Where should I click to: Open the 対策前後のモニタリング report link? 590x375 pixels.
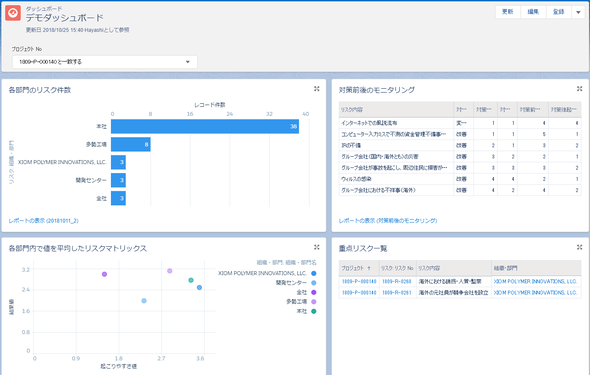point(388,221)
